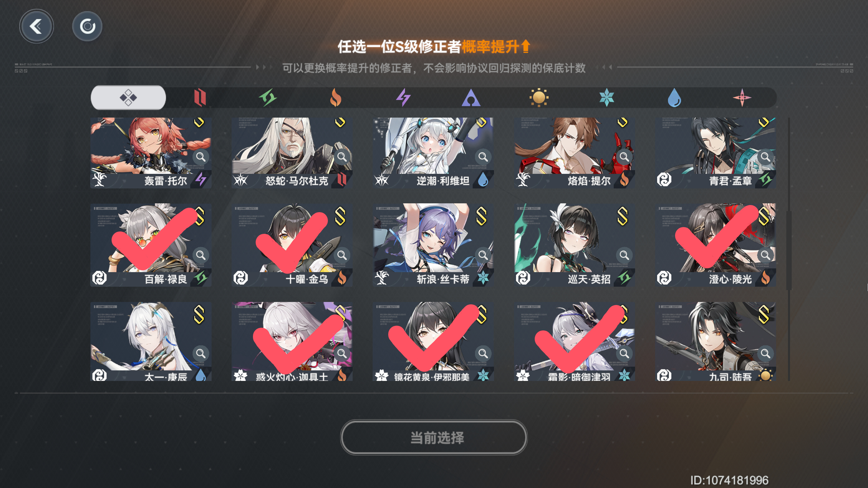Image resolution: width=868 pixels, height=488 pixels.
Task: Open details magnifier on 轰雷·托尔 card
Action: [x=201, y=157]
